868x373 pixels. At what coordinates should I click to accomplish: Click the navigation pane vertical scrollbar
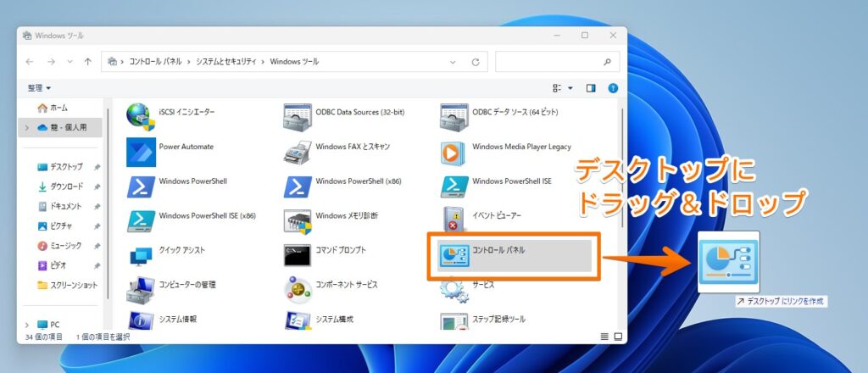[x=108, y=203]
